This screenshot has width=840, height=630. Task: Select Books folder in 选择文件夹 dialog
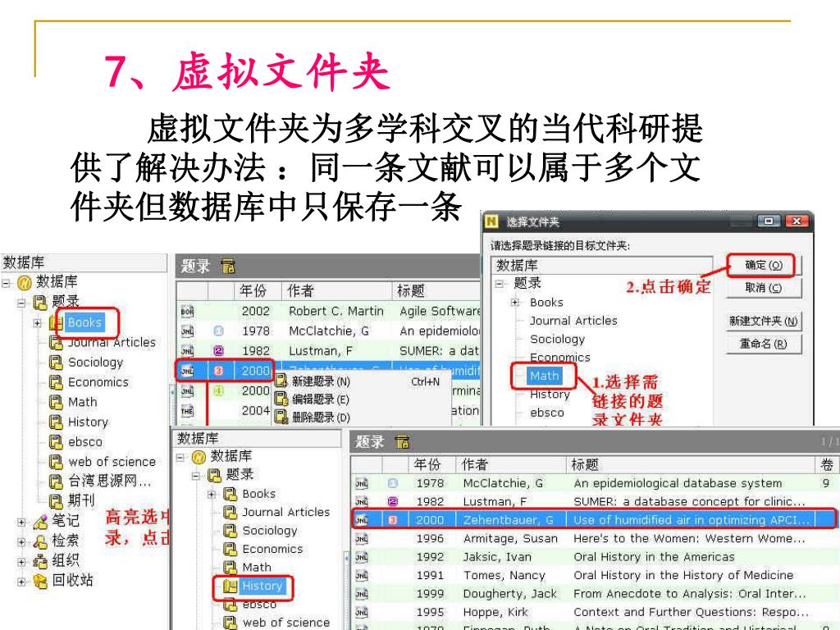546,303
